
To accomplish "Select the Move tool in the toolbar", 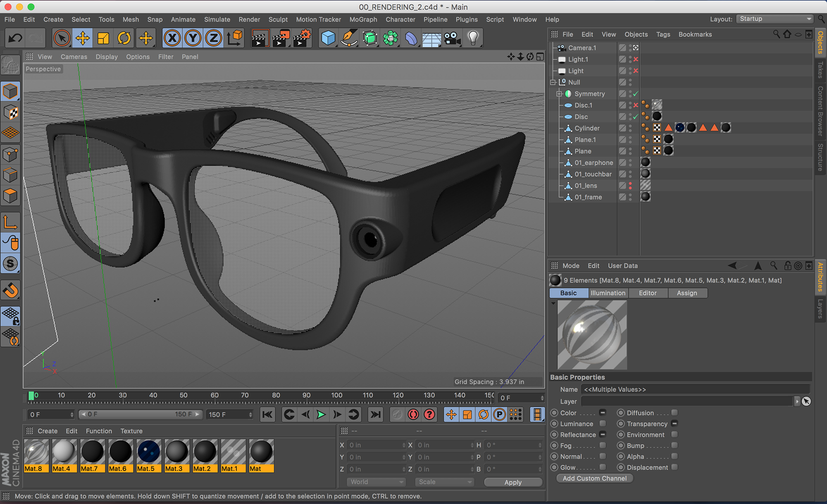I will coord(83,38).
